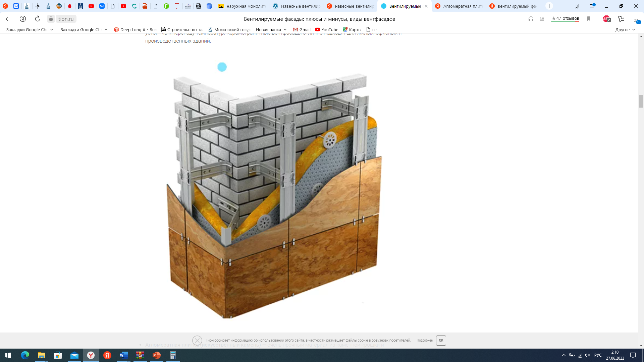This screenshot has width=644, height=362.
Task: Open the extensions icon next to Adblock
Action: point(621,19)
